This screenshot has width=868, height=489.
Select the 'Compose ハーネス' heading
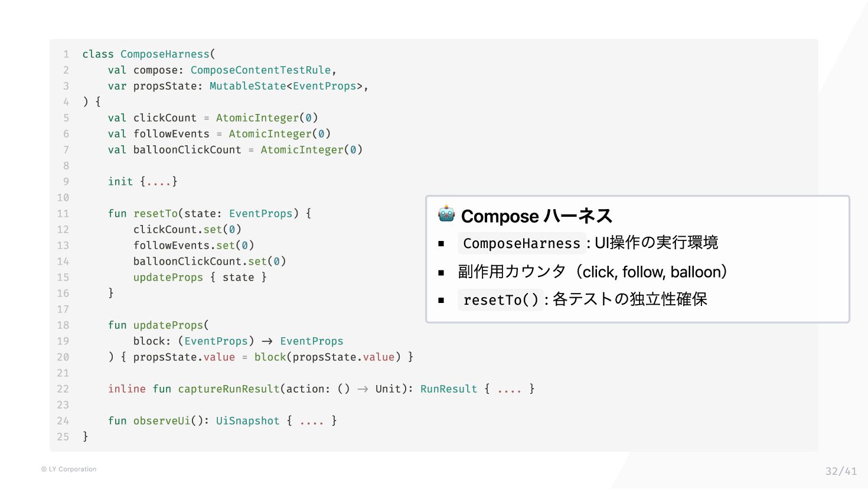coord(537,216)
